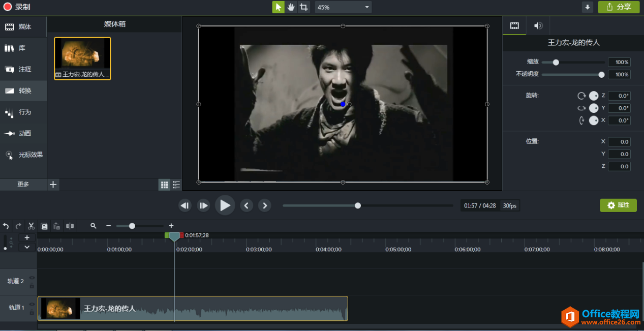Open the 动画 animations tab
Viewport: 644px width, 331px height.
[23, 134]
